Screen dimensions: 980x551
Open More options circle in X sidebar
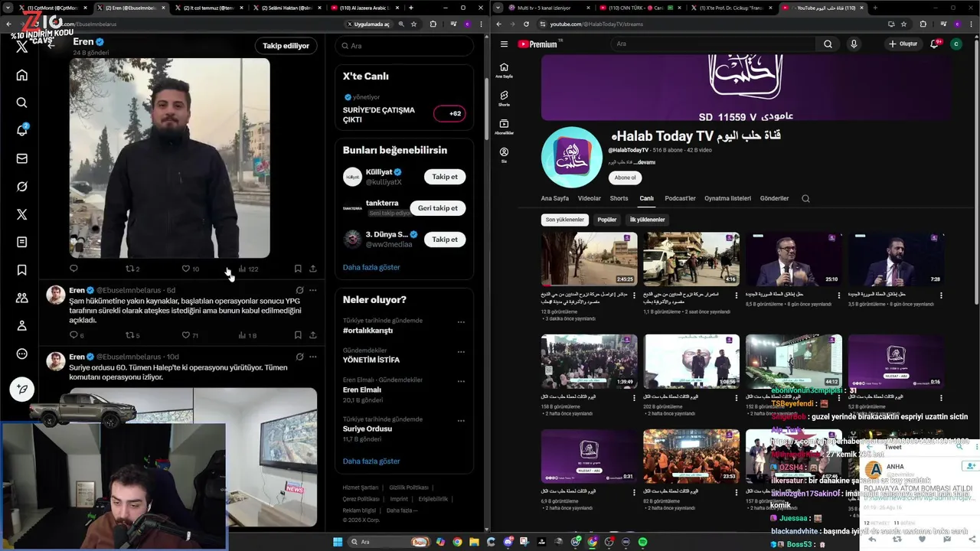pyautogui.click(x=21, y=354)
